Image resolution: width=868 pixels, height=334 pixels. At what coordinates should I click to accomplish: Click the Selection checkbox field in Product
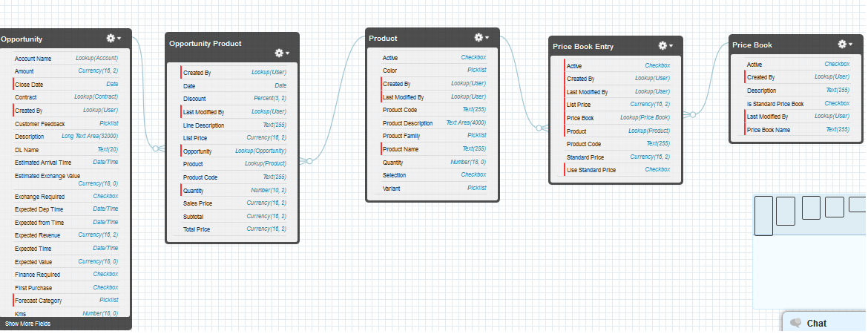tap(434, 175)
